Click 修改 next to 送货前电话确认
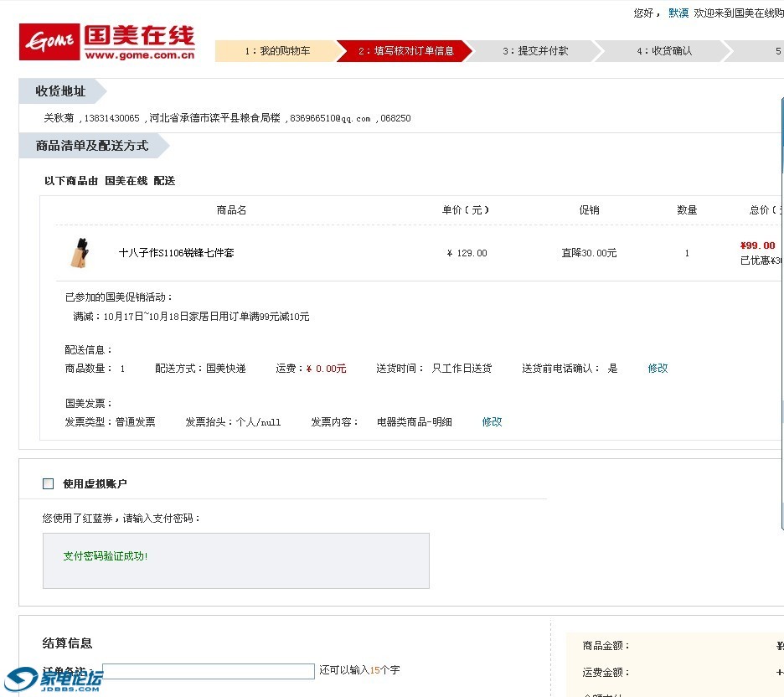Viewport: 784px width, 697px height. 658,369
